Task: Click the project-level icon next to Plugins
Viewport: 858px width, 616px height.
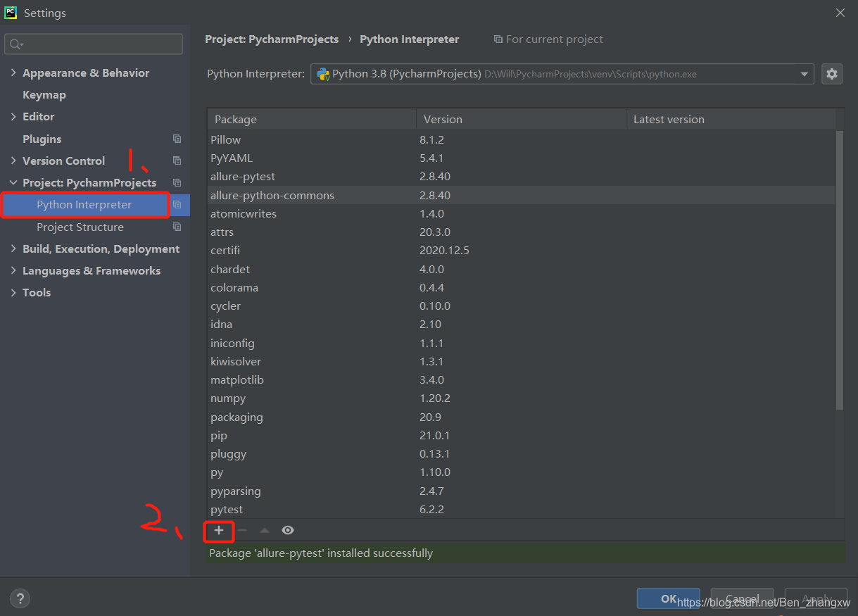Action: click(177, 139)
